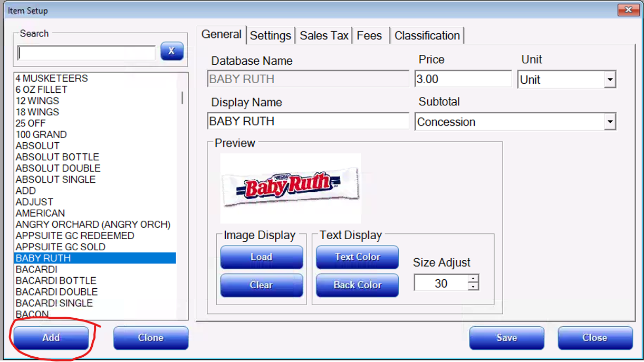Viewport: 644px width, 362px height.
Task: Clone the selected item
Action: [151, 338]
